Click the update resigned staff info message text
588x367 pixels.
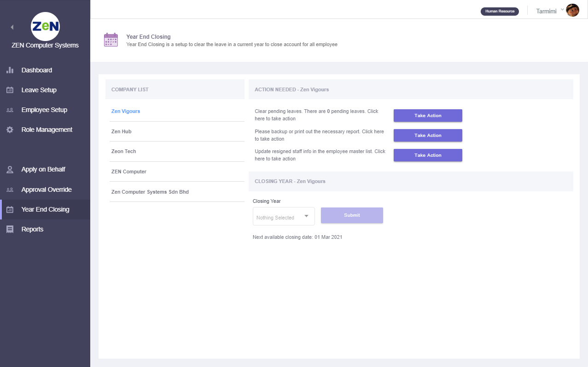tap(320, 155)
